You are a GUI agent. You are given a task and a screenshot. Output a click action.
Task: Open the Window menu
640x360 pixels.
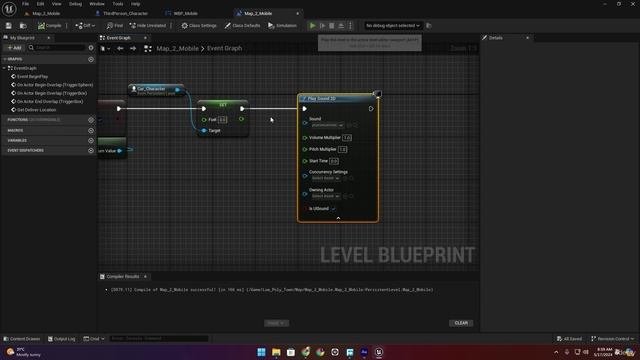[97, 4]
